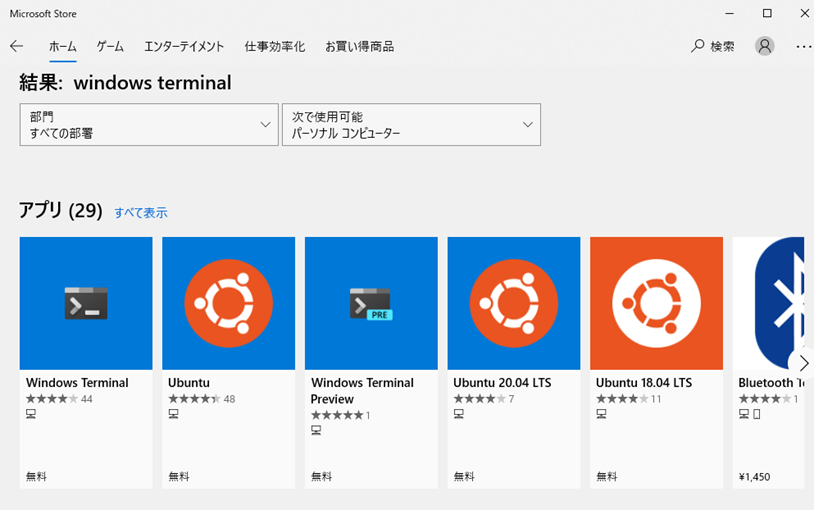
Task: Click the ¥1,450 price of Bluetooth app
Action: (x=754, y=477)
